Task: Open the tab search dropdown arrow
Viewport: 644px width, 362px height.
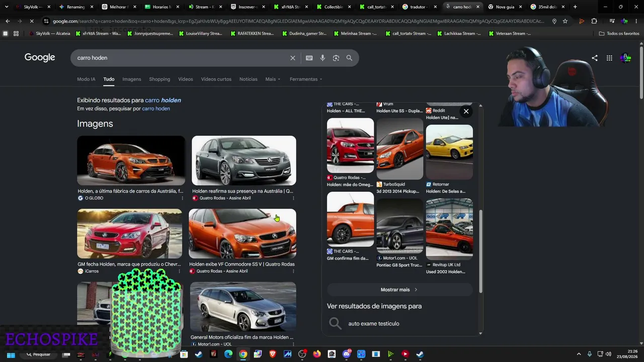Action: point(7,7)
